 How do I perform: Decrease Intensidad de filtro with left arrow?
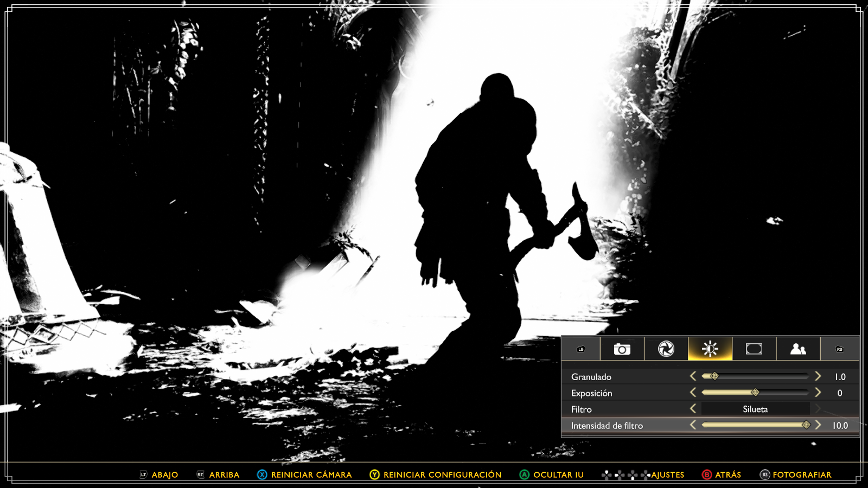pyautogui.click(x=693, y=425)
